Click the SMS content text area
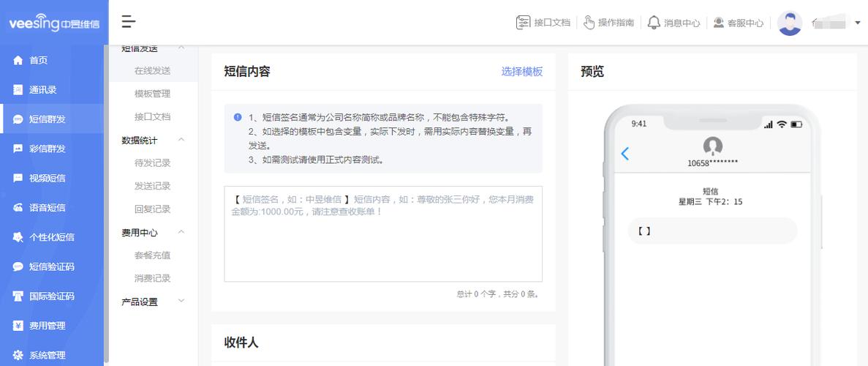The height and width of the screenshot is (366, 868). click(382, 242)
